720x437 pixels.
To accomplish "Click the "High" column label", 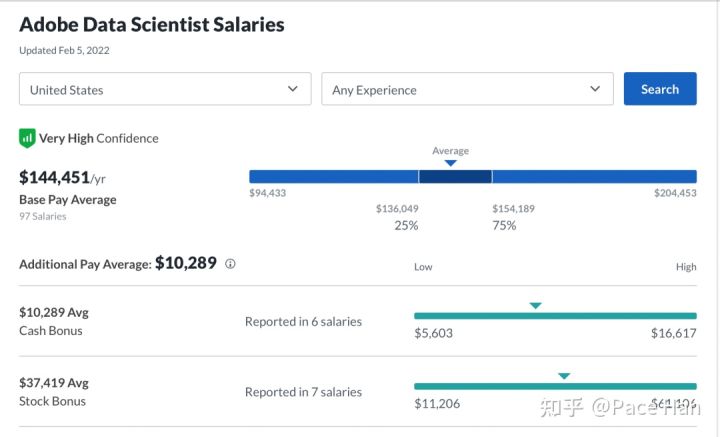I will [686, 267].
